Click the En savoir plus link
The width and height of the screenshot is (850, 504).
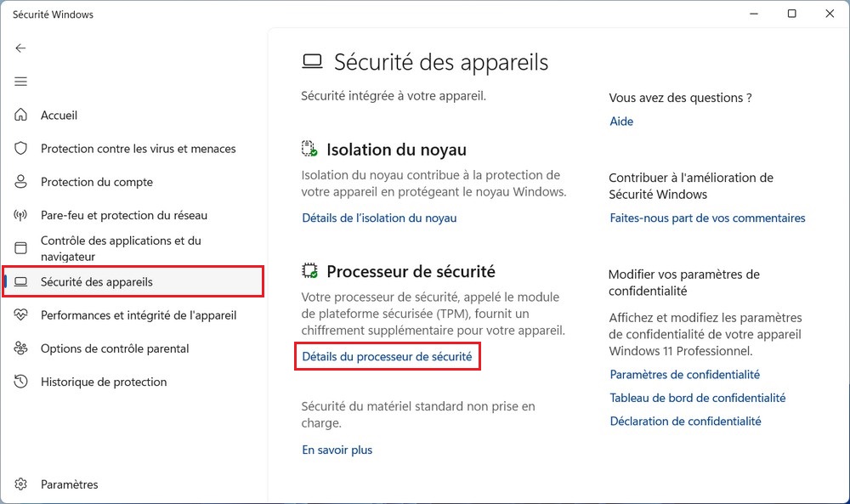pyautogui.click(x=337, y=450)
